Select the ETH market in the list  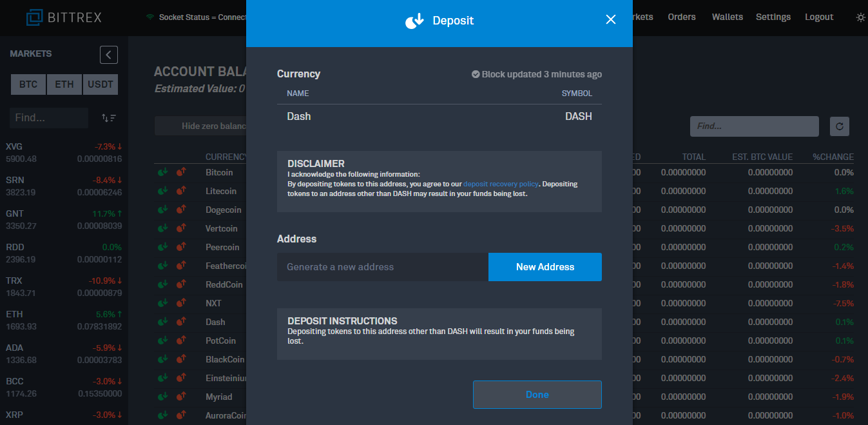pos(64,320)
